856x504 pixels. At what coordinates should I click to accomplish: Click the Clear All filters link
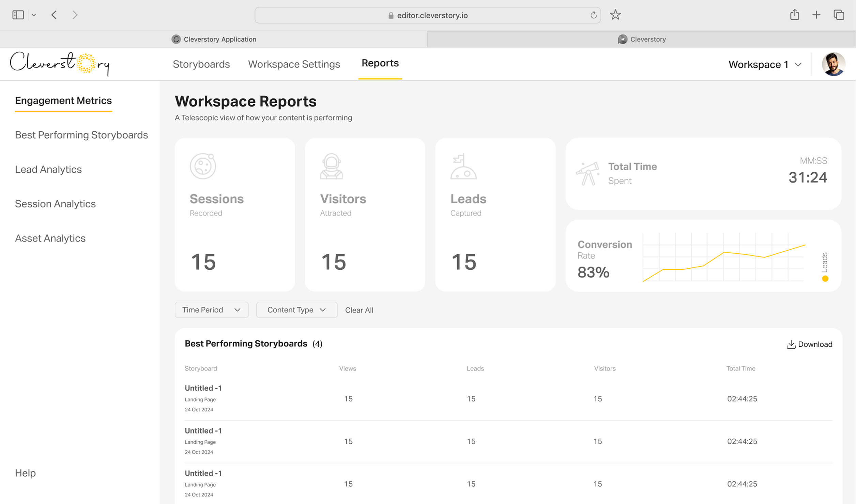tap(359, 310)
